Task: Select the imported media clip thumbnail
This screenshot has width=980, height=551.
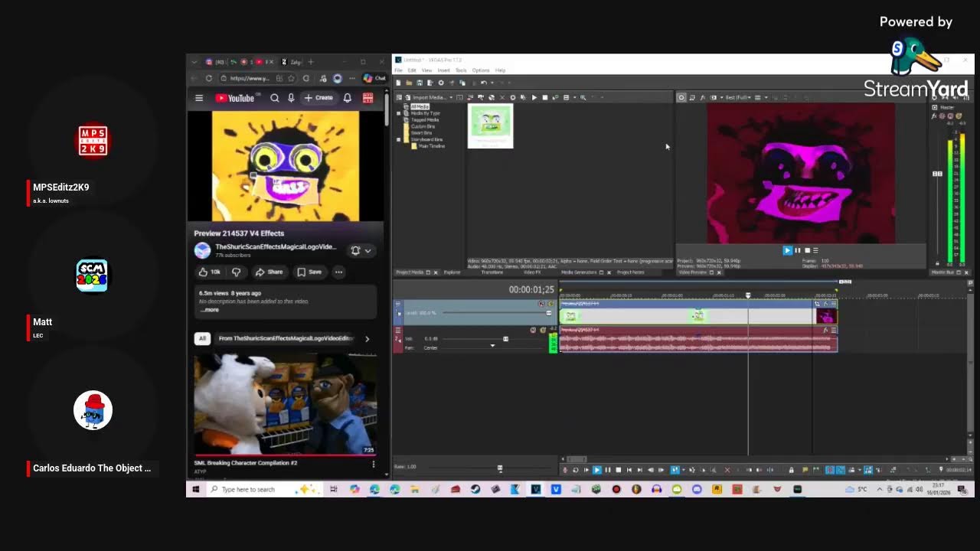Action: point(491,126)
